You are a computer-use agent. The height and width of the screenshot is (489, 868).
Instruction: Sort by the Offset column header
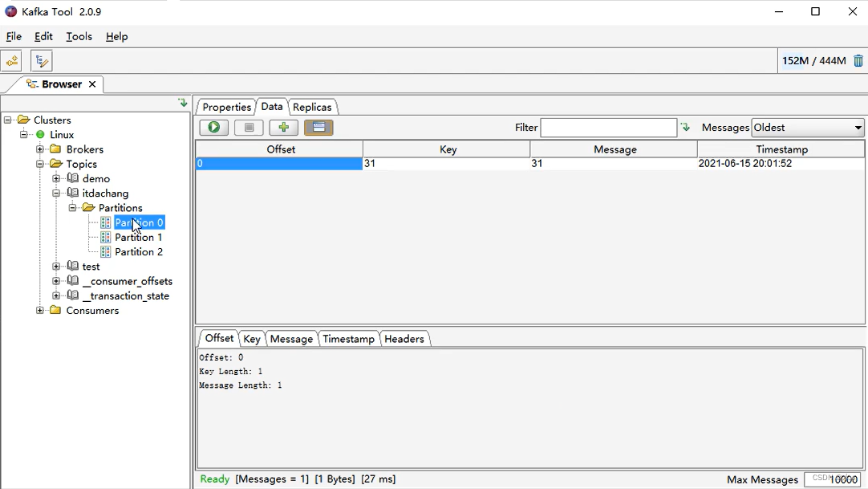pos(281,149)
